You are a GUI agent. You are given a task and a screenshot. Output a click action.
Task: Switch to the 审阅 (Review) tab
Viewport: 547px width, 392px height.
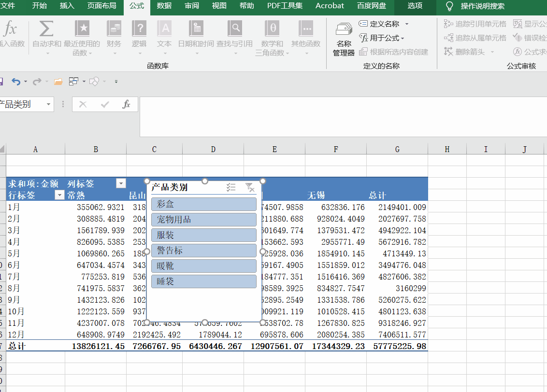pyautogui.click(x=191, y=6)
